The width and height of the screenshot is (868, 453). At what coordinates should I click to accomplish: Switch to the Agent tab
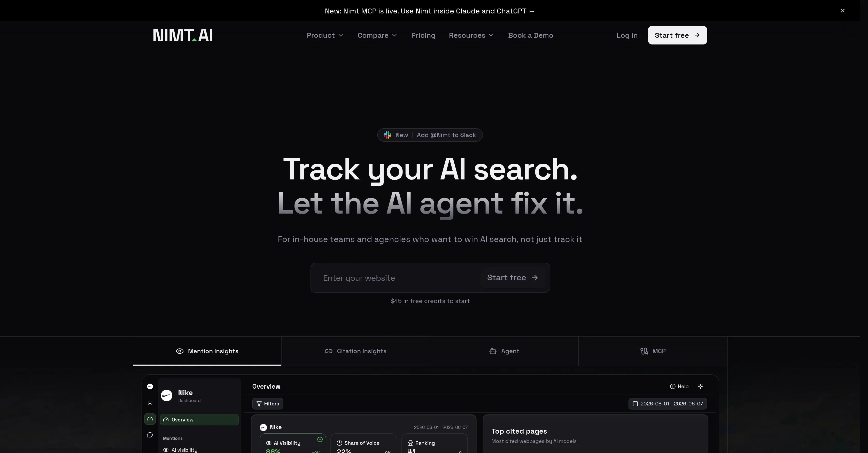504,351
